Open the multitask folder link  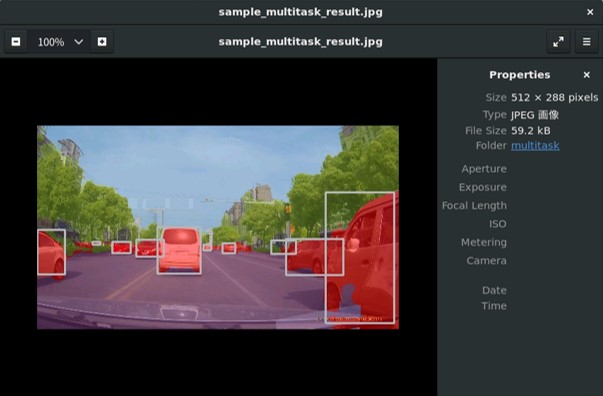point(535,146)
